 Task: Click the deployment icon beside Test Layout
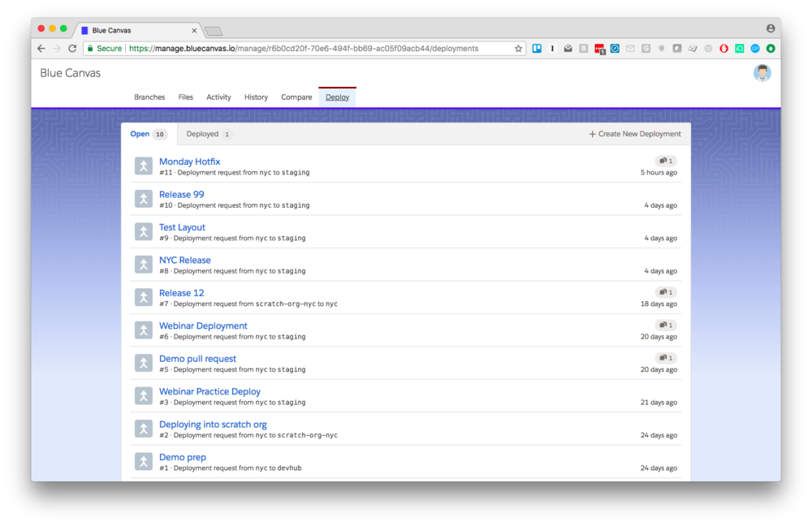144,231
